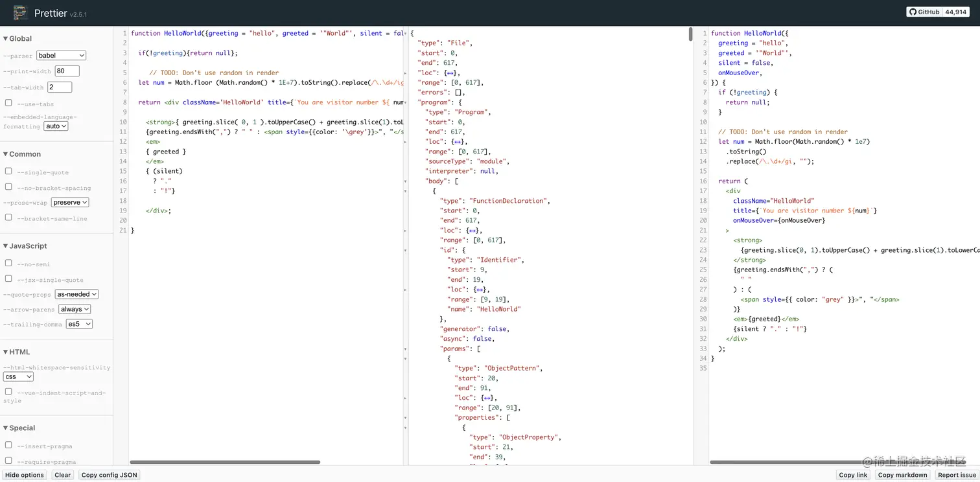The image size is (980, 482).
Task: Click the input editor horizontal scrollbar
Action: click(225, 462)
